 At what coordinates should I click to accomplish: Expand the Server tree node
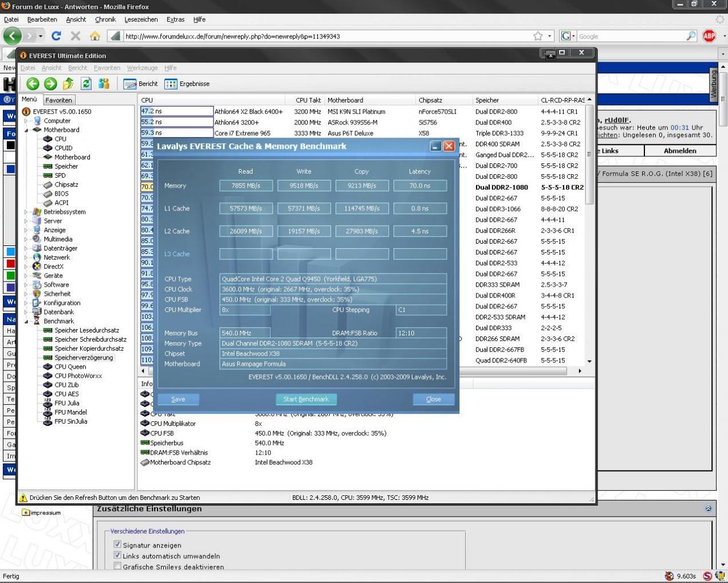pyautogui.click(x=26, y=221)
